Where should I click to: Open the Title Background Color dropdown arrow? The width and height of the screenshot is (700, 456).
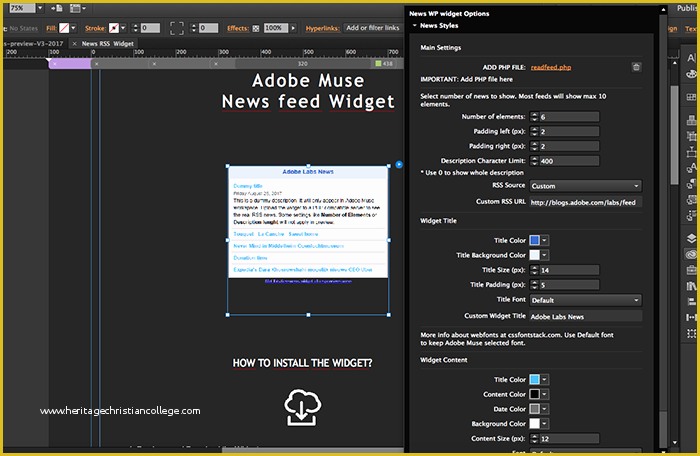click(x=544, y=255)
